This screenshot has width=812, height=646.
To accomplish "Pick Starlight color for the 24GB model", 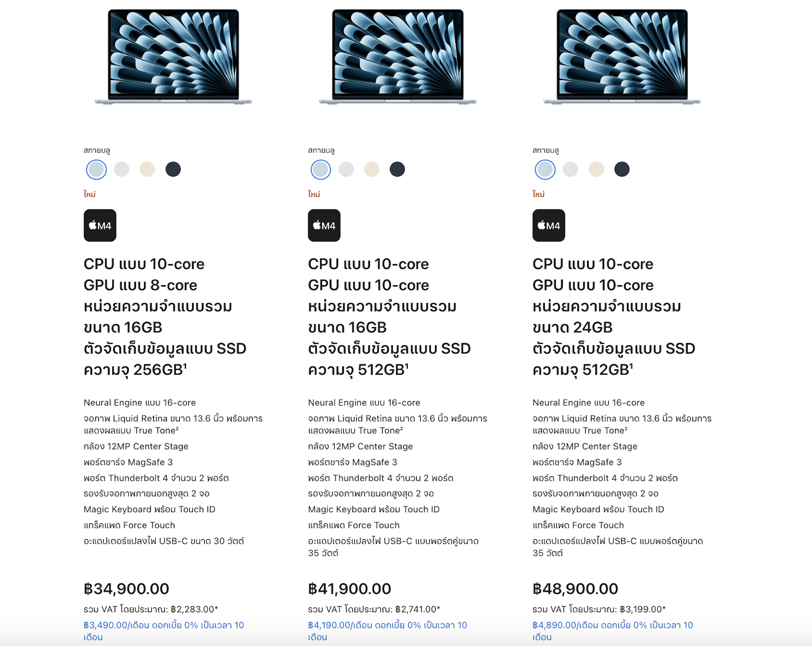I will coord(596,169).
